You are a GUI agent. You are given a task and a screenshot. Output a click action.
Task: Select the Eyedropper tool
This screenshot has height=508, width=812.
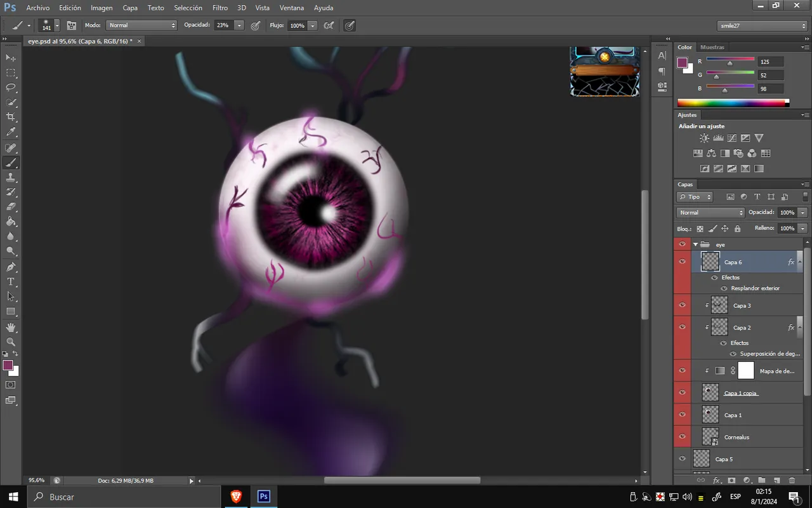point(11,132)
